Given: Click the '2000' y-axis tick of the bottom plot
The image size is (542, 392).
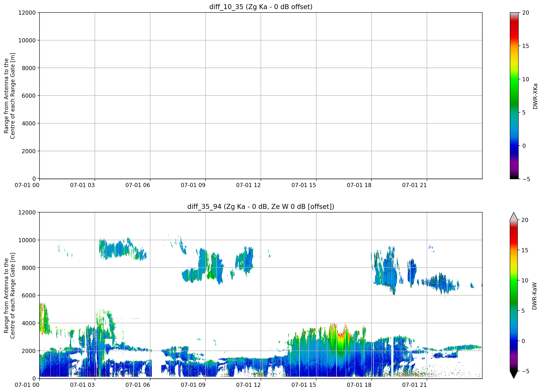Looking at the screenshot, I should 29,351.
